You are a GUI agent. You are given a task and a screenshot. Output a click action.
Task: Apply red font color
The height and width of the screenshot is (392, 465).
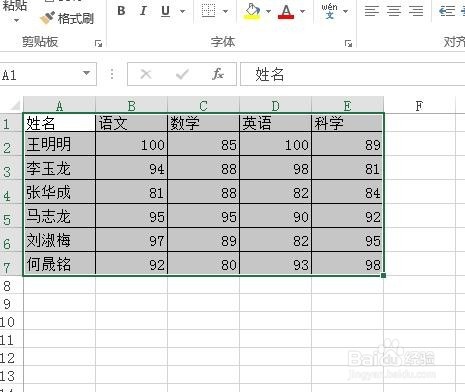coord(286,11)
